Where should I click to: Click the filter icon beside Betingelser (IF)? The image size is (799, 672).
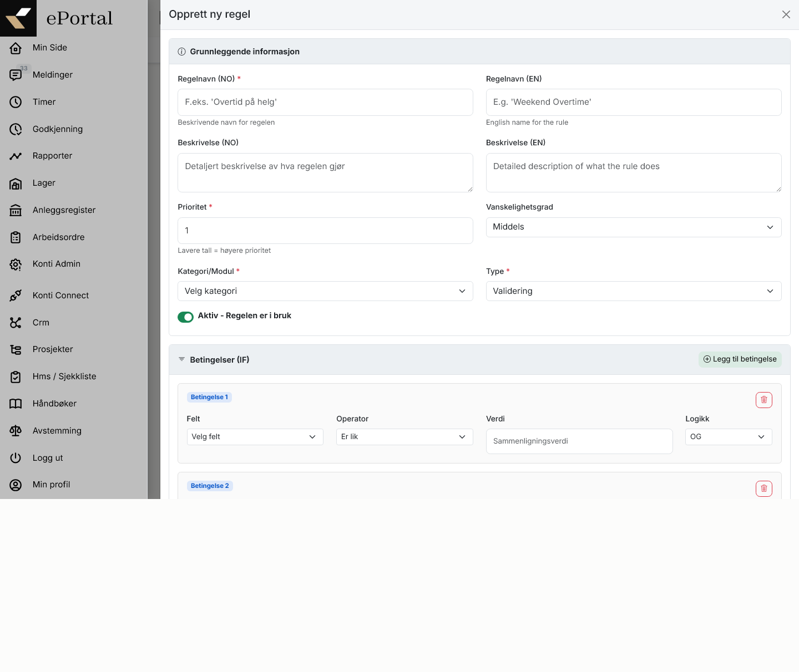[181, 359]
